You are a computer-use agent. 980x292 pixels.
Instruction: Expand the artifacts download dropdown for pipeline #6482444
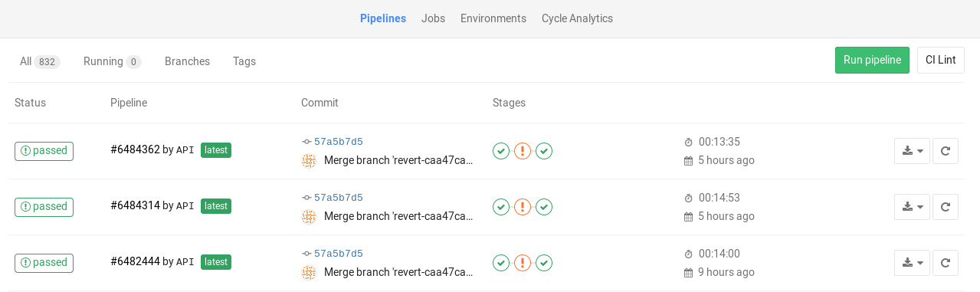[x=912, y=263]
